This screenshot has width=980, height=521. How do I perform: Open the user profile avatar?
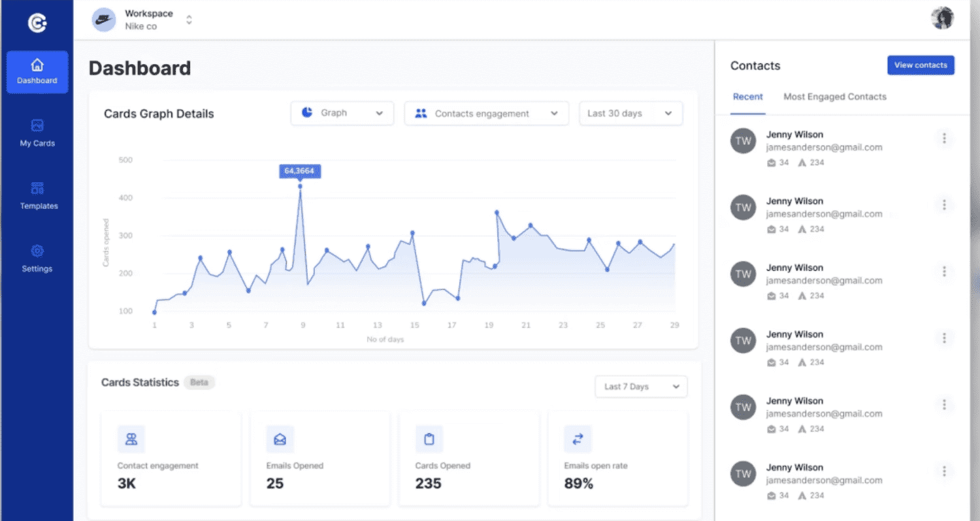coord(942,18)
